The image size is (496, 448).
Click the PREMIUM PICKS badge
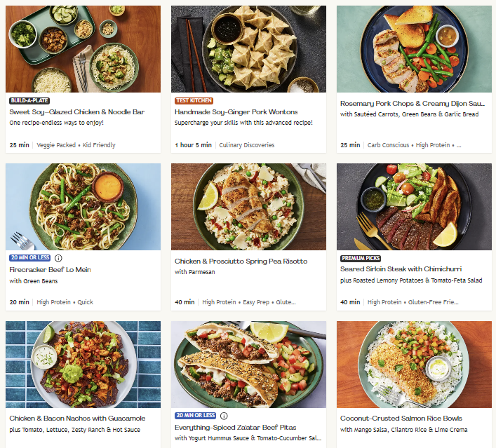361,258
